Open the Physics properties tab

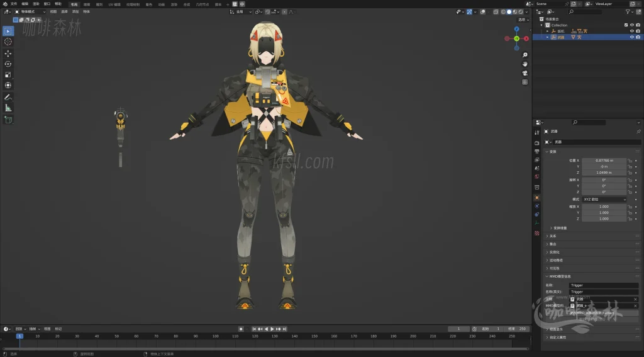[x=537, y=206]
